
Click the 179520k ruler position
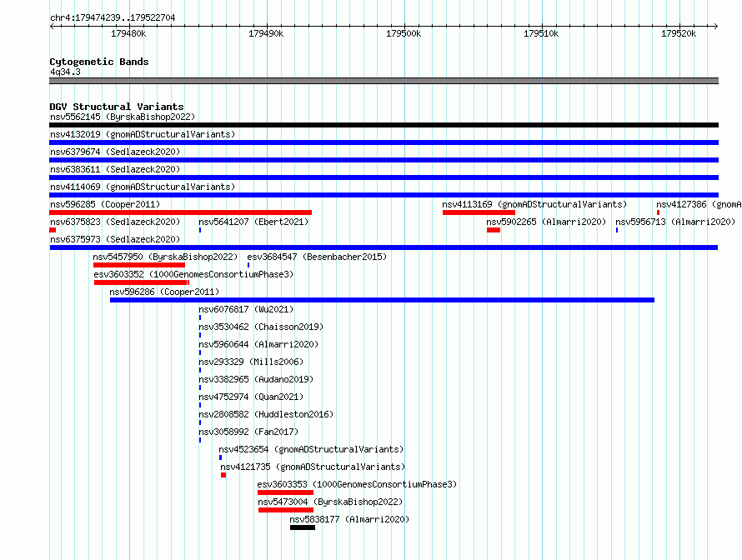coord(679,33)
